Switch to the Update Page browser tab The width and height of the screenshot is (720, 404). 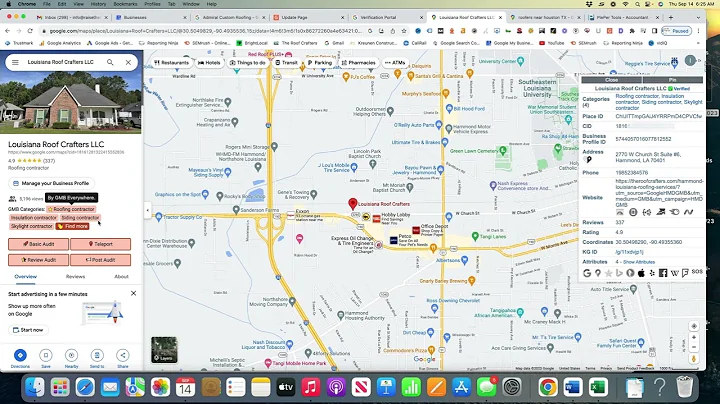(x=308, y=17)
